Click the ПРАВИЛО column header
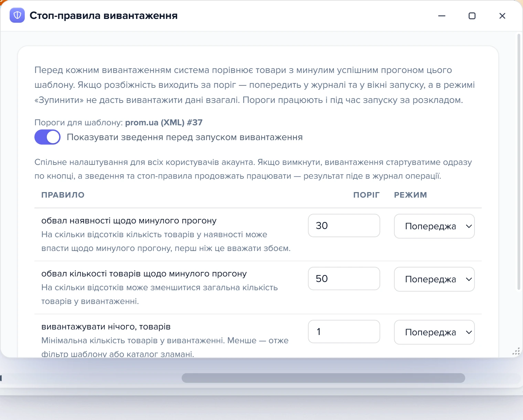This screenshot has height=420, width=523. coord(63,195)
